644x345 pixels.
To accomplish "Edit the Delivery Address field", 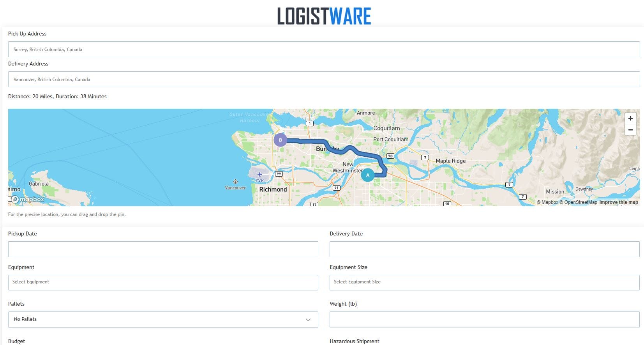I will click(x=324, y=80).
